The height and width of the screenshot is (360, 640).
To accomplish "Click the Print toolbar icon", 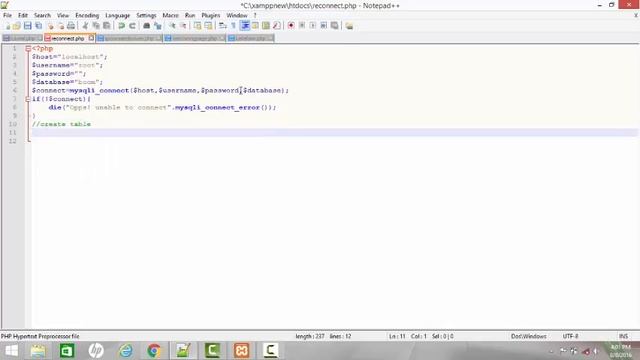I will point(71,26).
